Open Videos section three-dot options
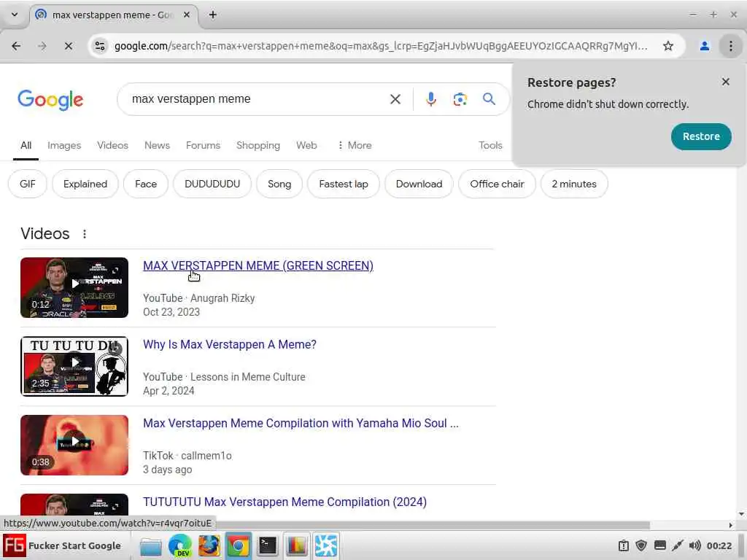This screenshot has height=560, width=747. pos(85,234)
